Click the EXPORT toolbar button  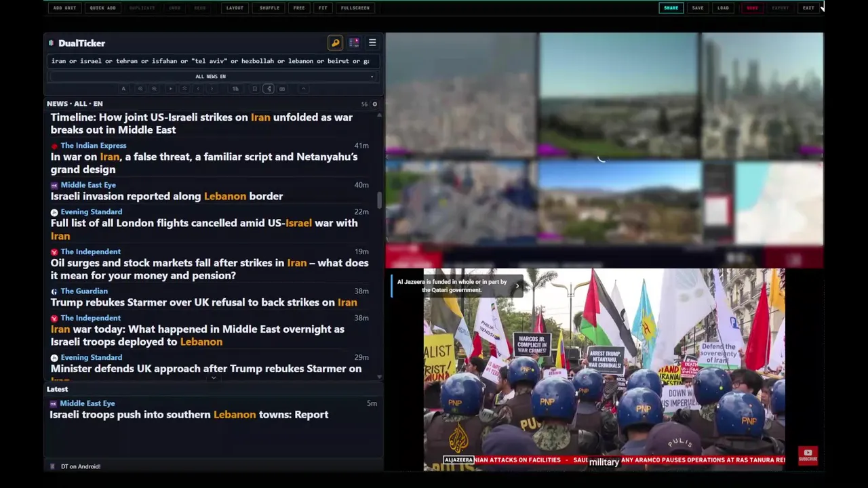click(x=781, y=8)
